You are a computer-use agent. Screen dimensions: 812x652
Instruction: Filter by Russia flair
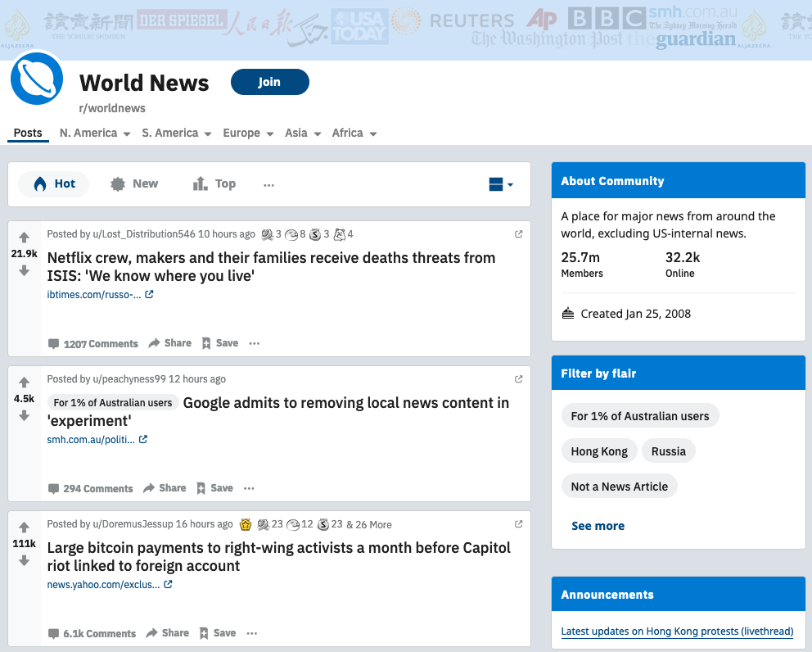pos(669,451)
